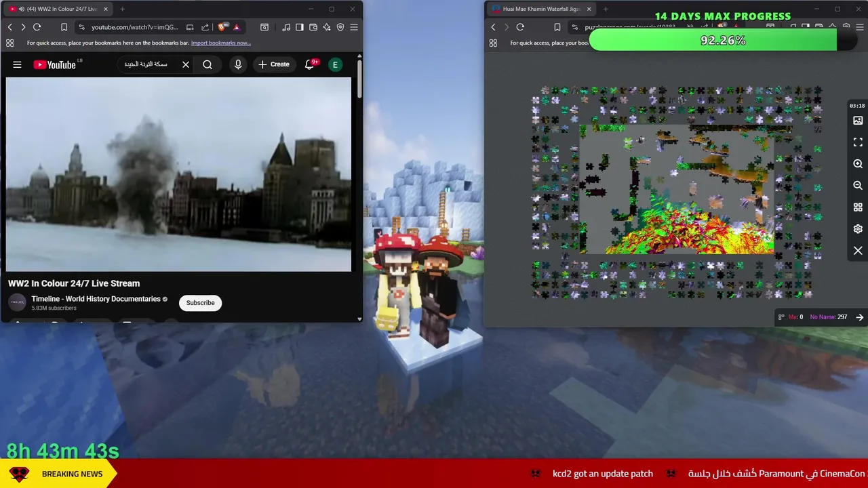Viewport: 868px width, 488px height.
Task: Select the WW2 In Colour browser tab
Action: pos(58,9)
